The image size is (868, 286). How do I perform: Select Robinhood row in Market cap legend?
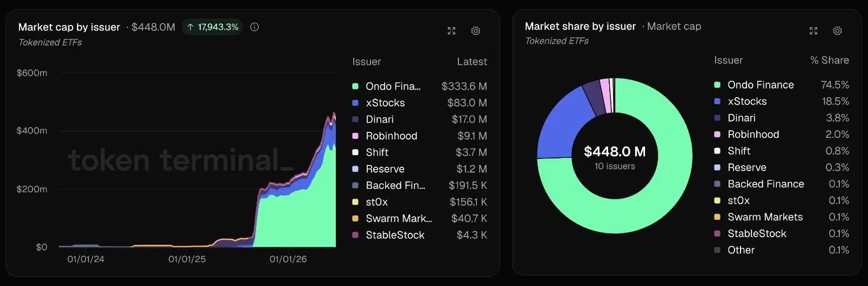(419, 136)
